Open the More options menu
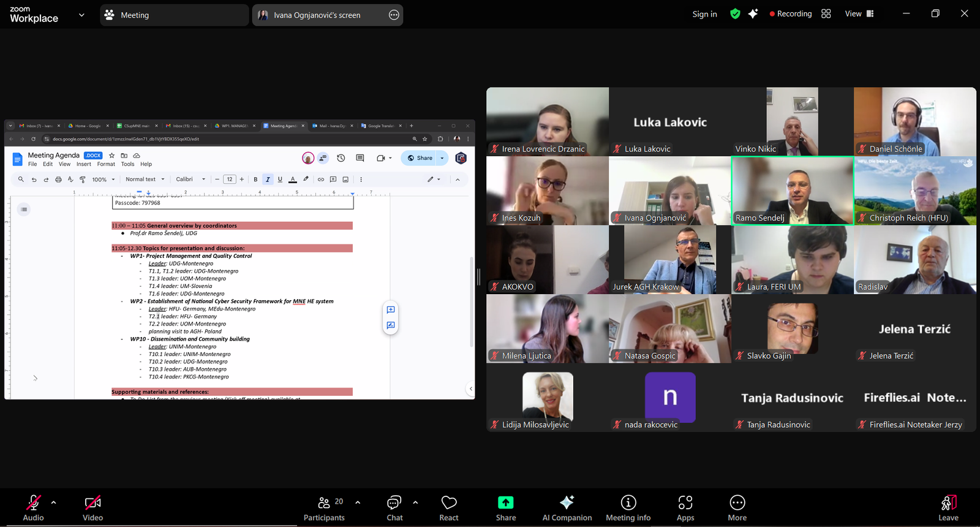This screenshot has height=527, width=980. [737, 508]
